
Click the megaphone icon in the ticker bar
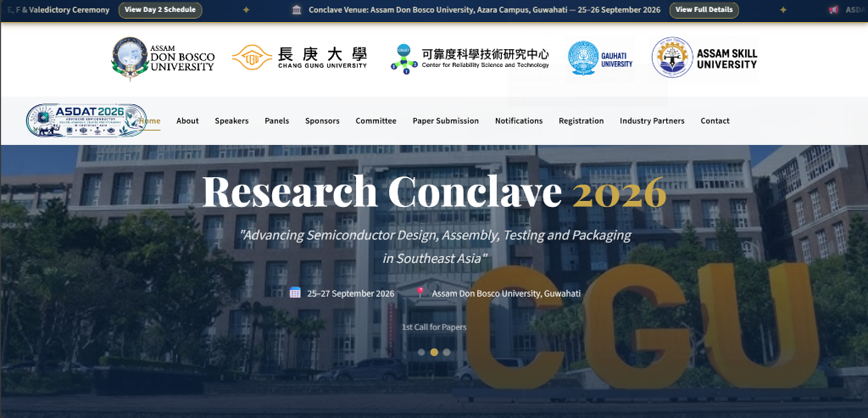tap(833, 10)
